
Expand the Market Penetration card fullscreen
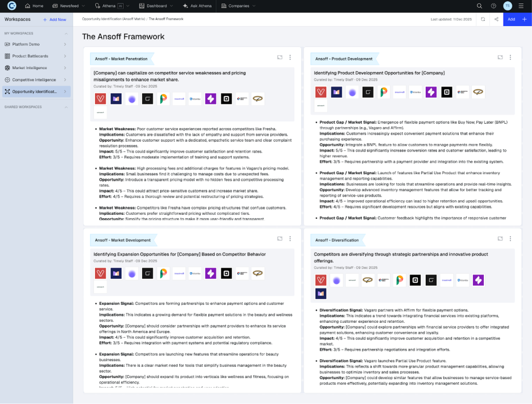280,57
